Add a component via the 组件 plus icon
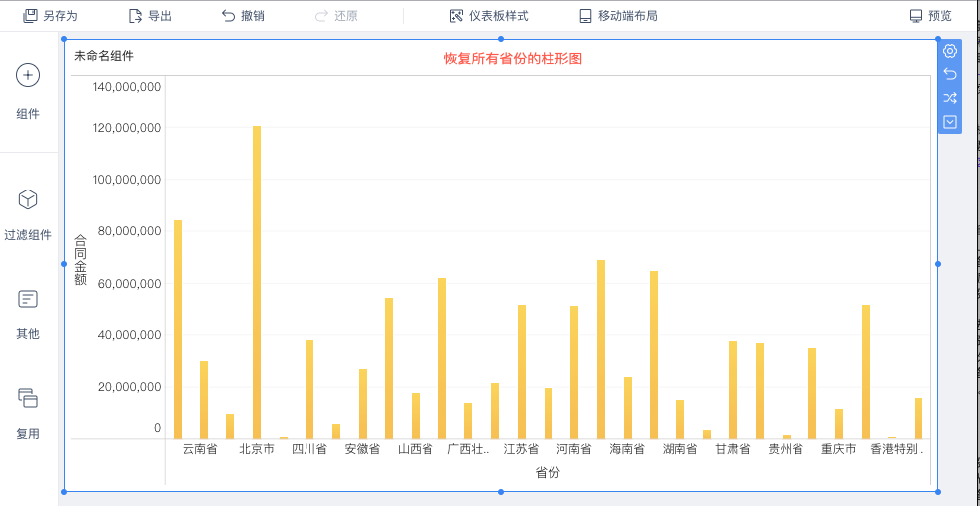The height and width of the screenshot is (506, 980). coord(28,75)
